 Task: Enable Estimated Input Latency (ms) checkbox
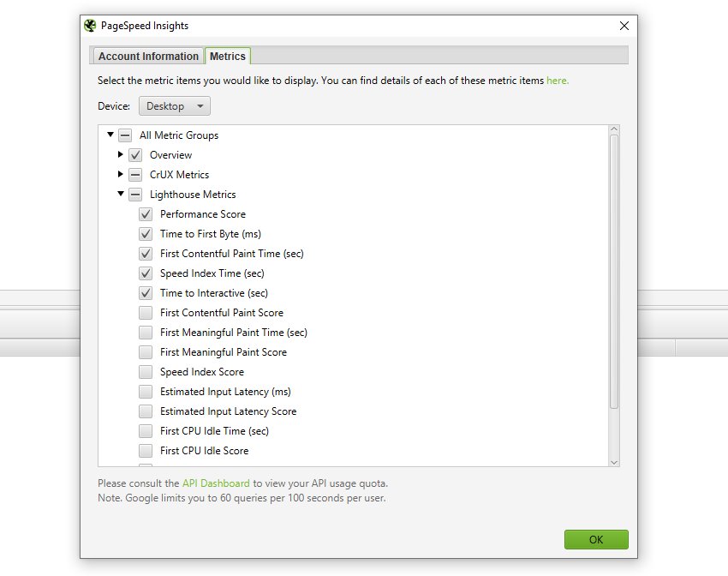(x=146, y=392)
